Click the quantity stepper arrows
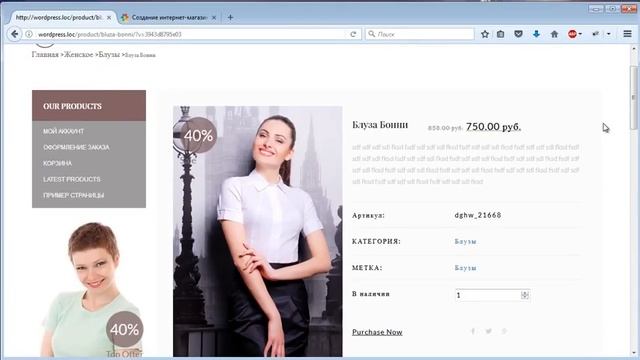The height and width of the screenshot is (360, 640). (x=525, y=295)
